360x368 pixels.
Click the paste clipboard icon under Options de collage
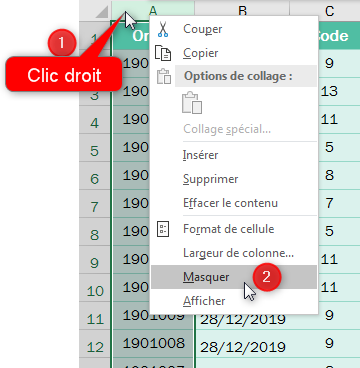coord(192,103)
